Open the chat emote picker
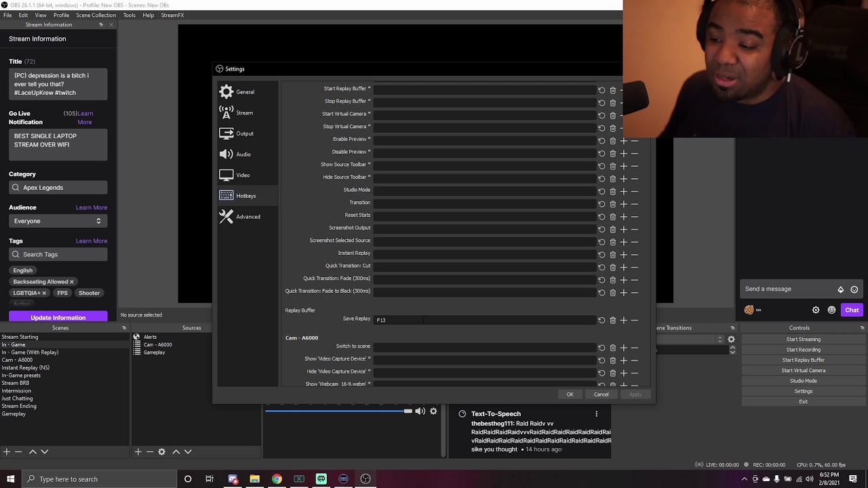This screenshot has width=868, height=488. pos(831,310)
